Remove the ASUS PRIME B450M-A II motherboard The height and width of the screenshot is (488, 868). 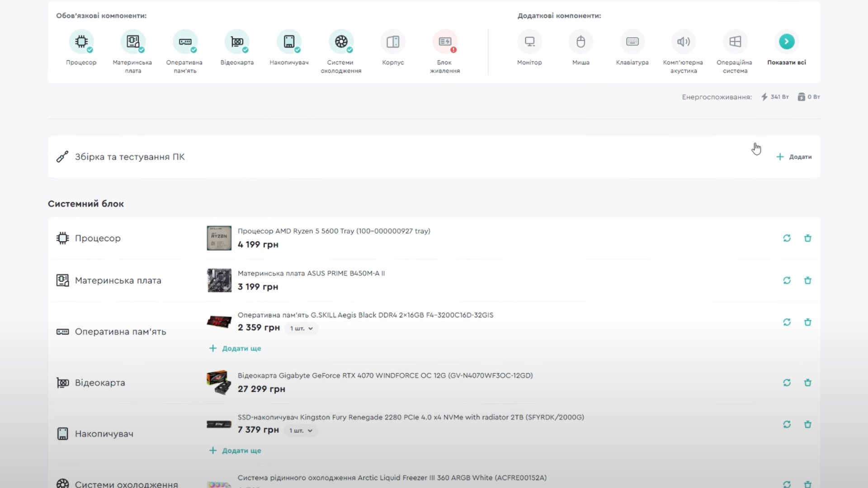[807, 281]
